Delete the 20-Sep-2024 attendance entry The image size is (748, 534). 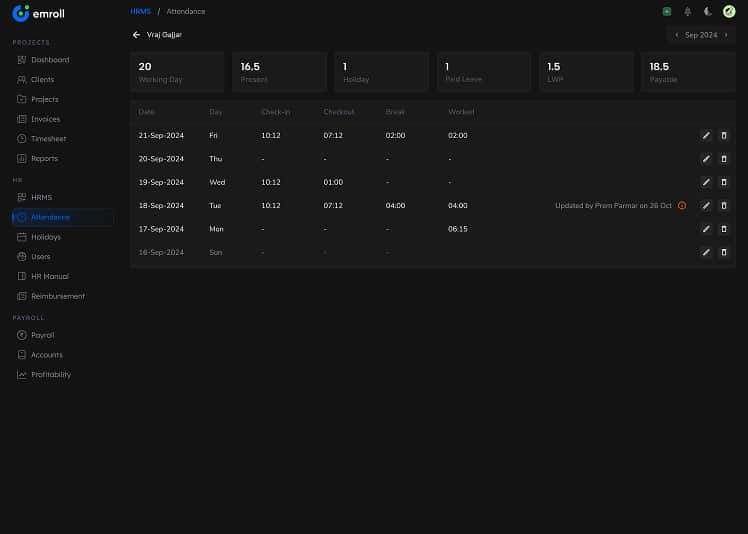tap(724, 159)
